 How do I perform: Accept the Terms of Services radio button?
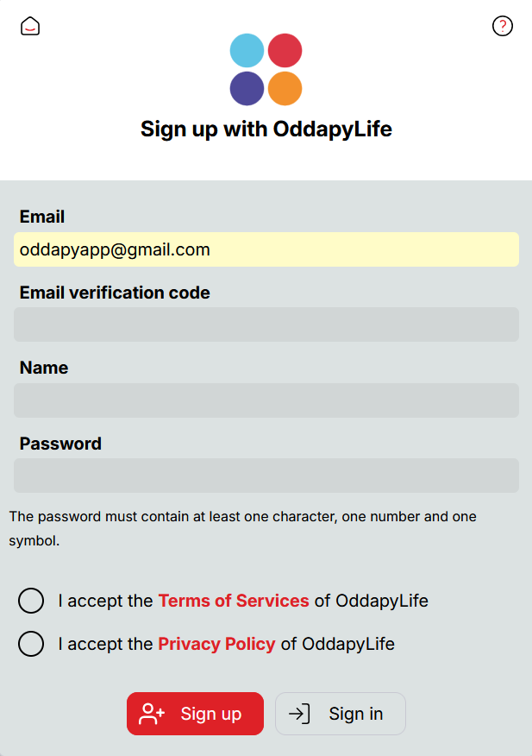[x=31, y=601]
